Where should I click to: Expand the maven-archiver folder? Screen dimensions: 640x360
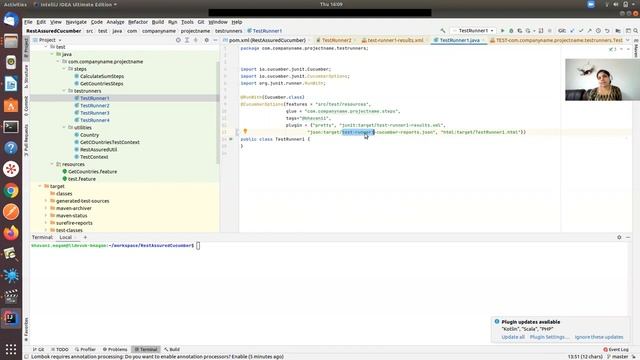[46, 208]
